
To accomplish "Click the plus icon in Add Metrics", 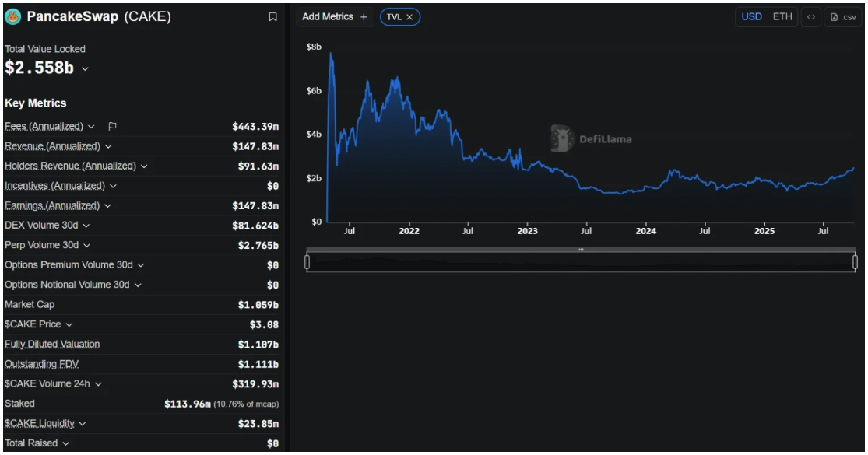I will tap(364, 17).
